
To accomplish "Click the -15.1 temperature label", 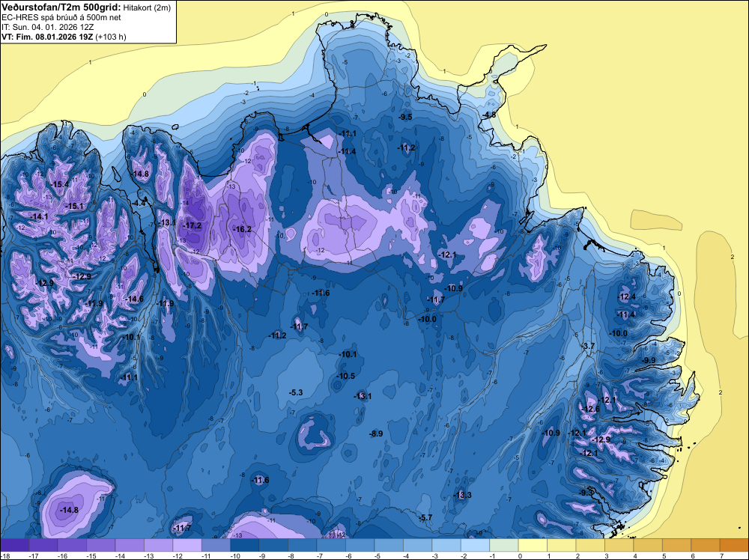I will click(74, 206).
